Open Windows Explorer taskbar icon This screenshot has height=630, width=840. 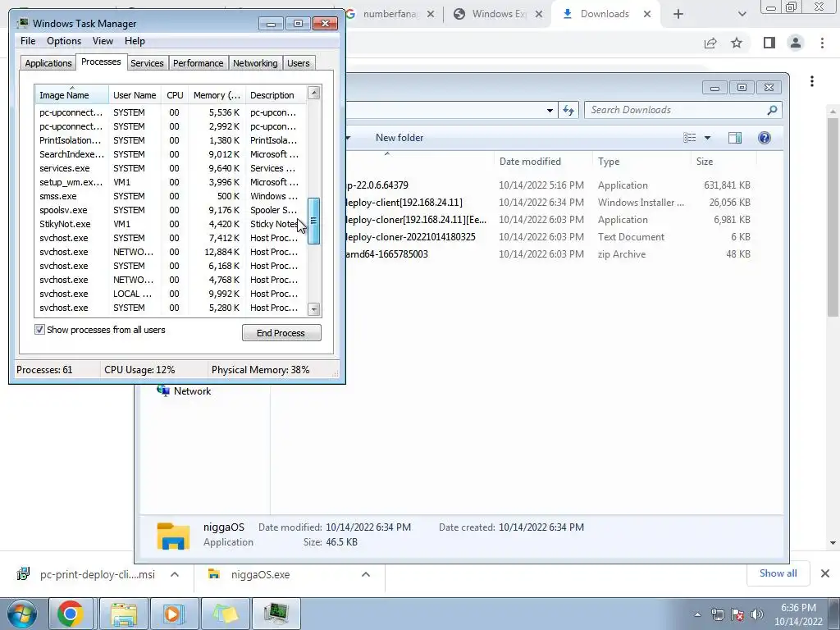tap(124, 614)
